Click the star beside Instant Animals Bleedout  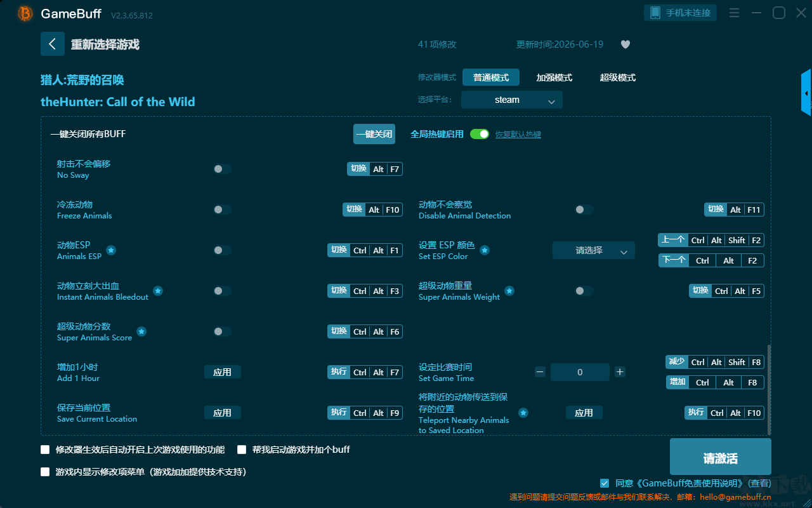click(x=158, y=291)
